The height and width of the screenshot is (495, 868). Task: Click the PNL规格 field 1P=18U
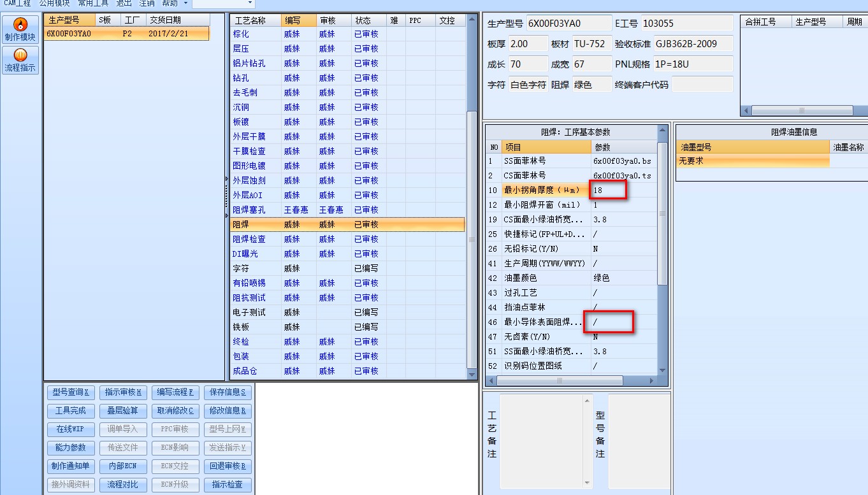click(693, 64)
